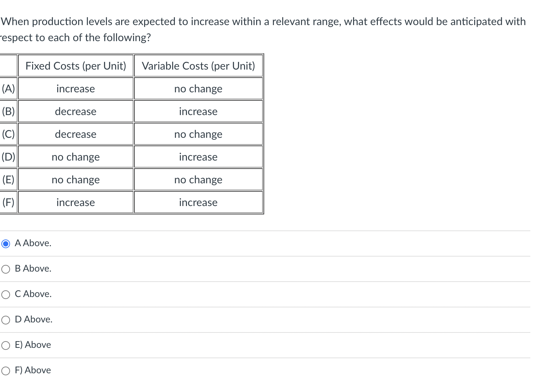Image resolution: width=535 pixels, height=392 pixels.
Task: Click the 'decrease' cell in row C
Action: coord(76,134)
